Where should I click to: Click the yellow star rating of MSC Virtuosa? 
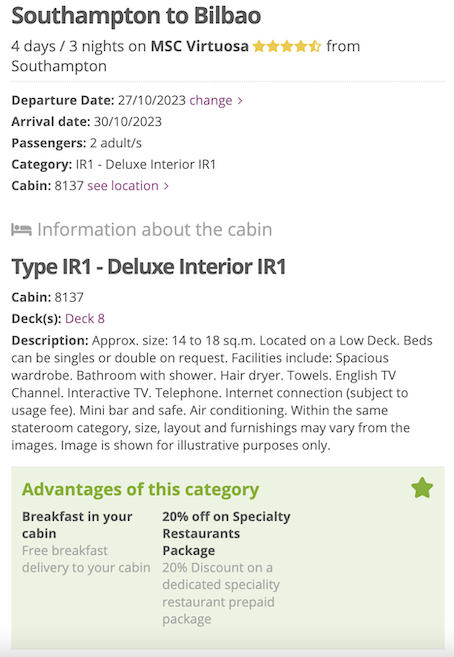point(287,46)
